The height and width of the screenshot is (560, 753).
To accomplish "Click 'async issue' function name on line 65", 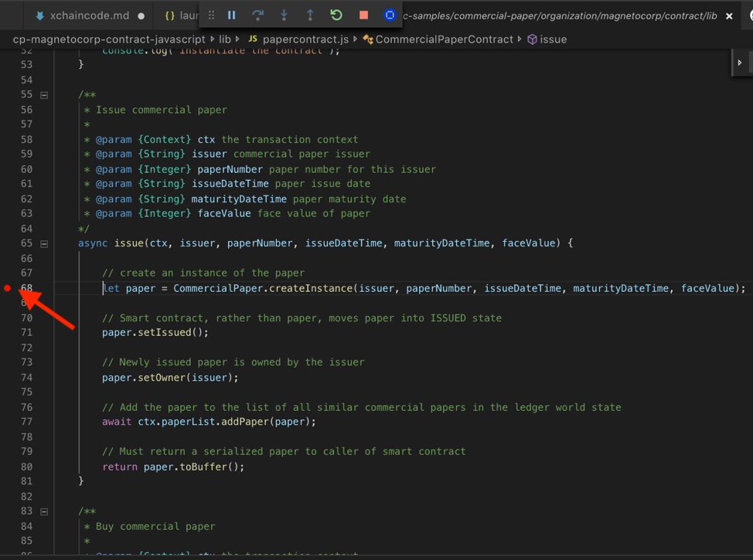I will 128,243.
